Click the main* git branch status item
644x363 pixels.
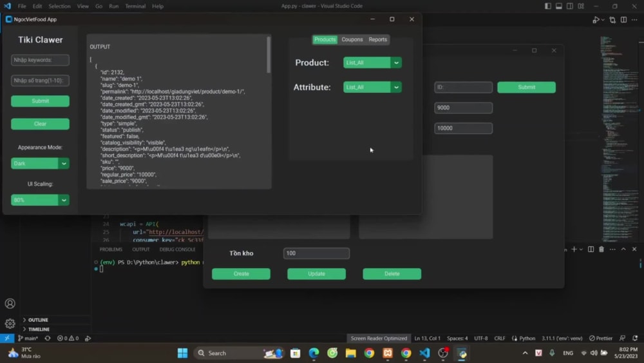(28, 338)
